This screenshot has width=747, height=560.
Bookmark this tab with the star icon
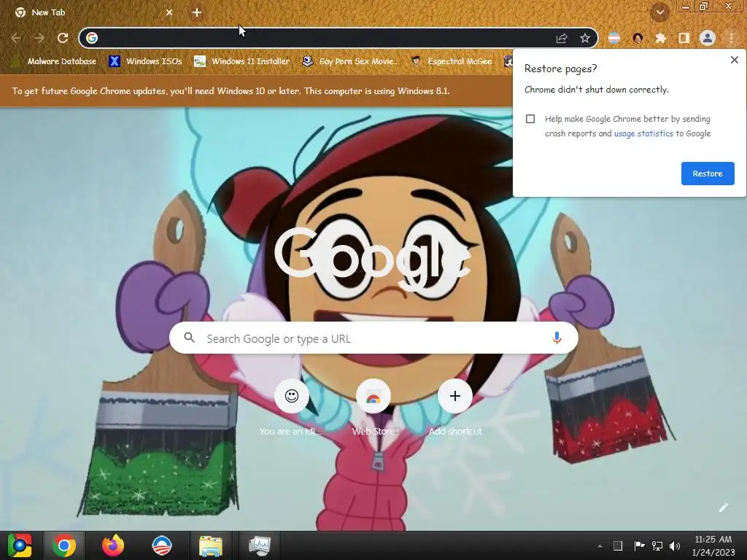pyautogui.click(x=585, y=38)
